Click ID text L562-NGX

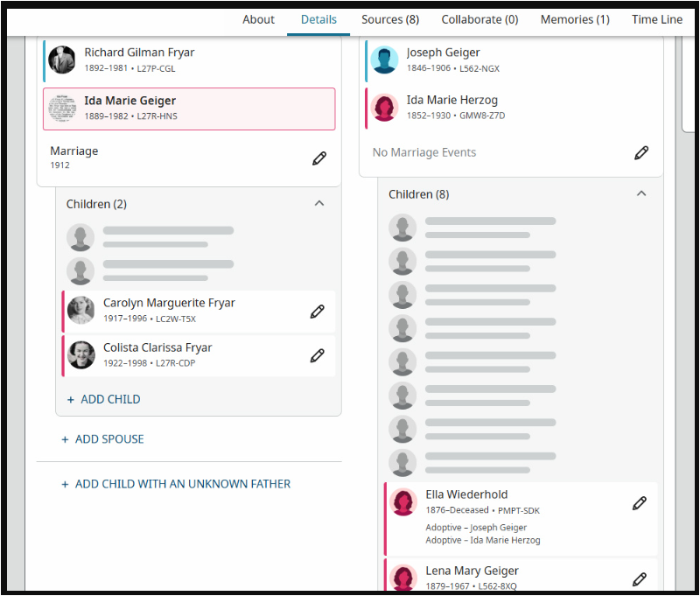tap(479, 69)
